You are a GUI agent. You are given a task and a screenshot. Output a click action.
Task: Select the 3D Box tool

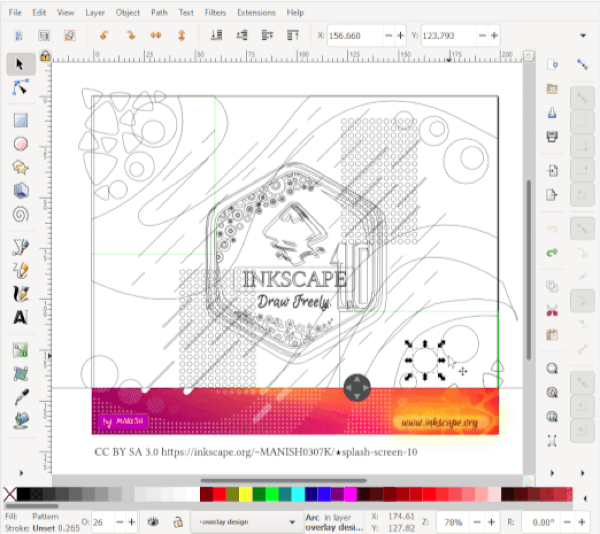20,190
